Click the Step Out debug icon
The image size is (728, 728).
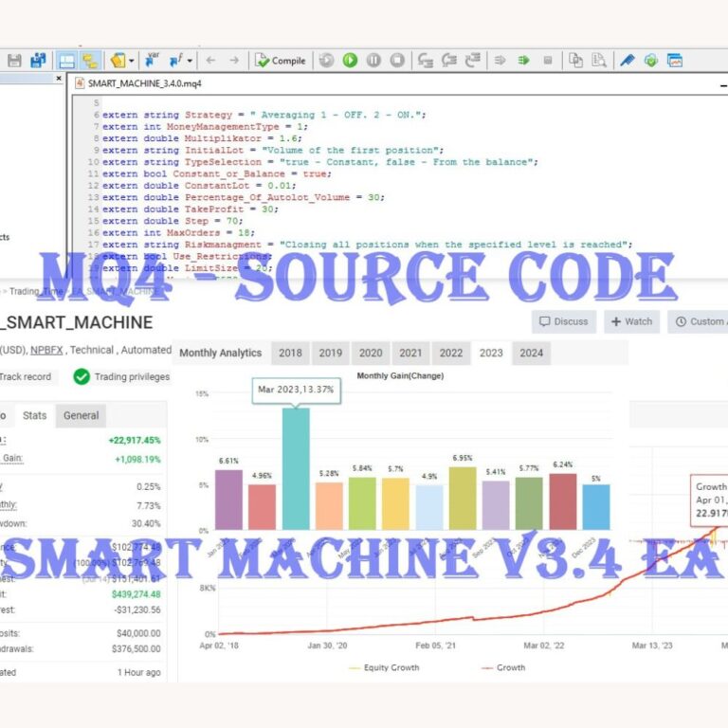point(473,61)
